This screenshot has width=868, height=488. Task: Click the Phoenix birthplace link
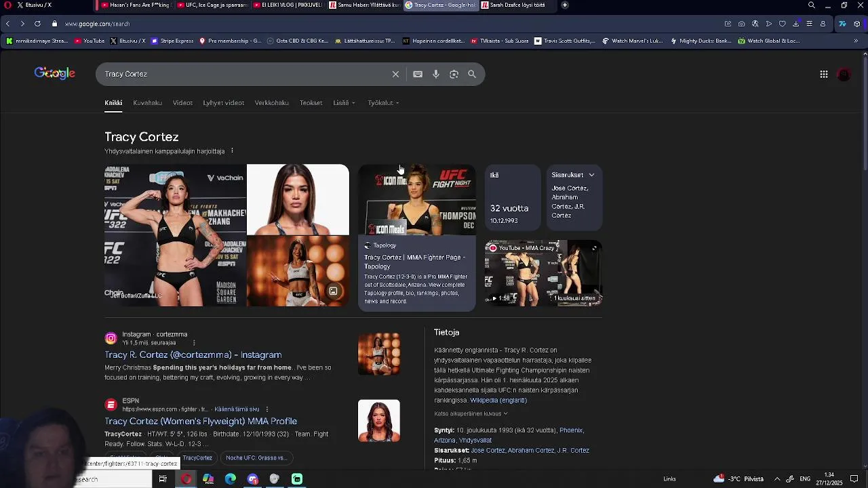click(x=571, y=430)
